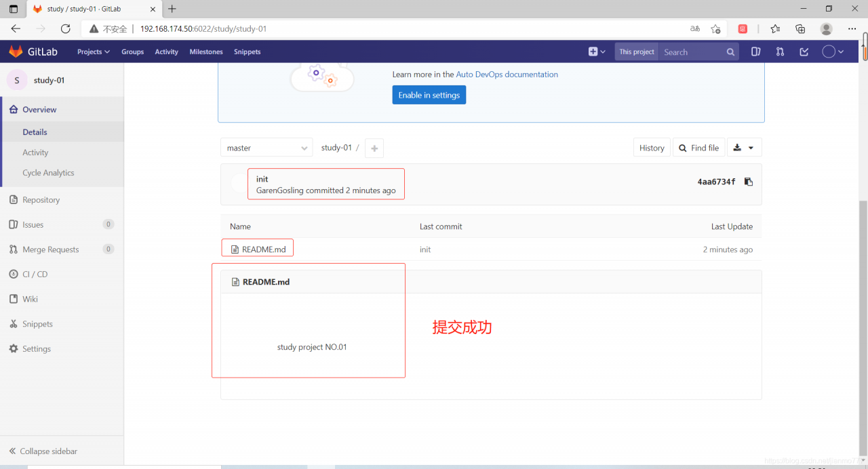Screen dimensions: 868x469
Task: Click the study-01 project avatar S
Action: [x=17, y=80]
